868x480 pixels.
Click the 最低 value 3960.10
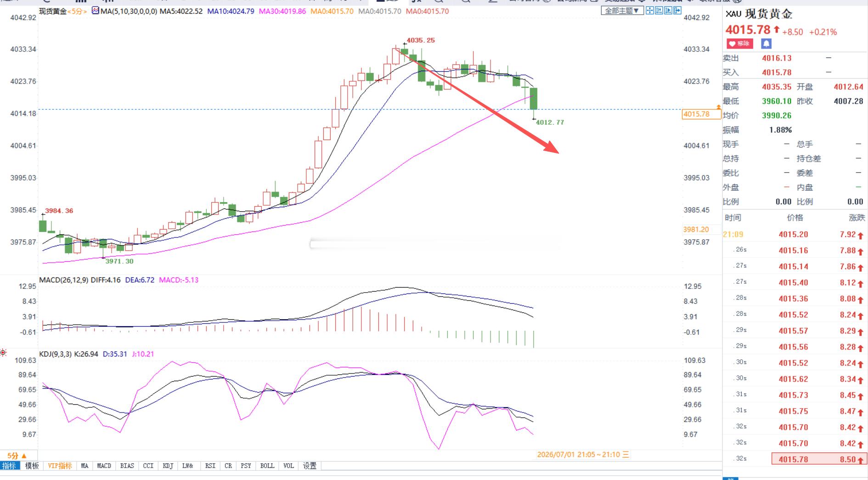coord(777,101)
